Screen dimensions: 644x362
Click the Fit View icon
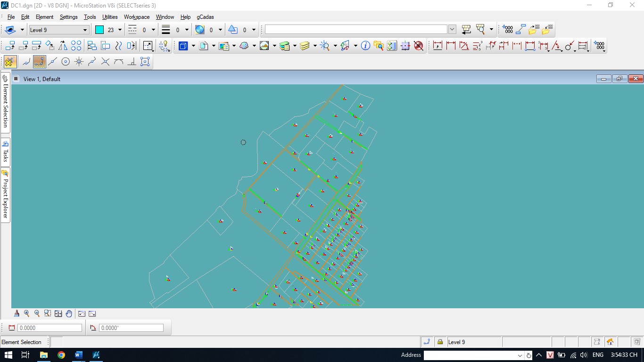(x=58, y=313)
